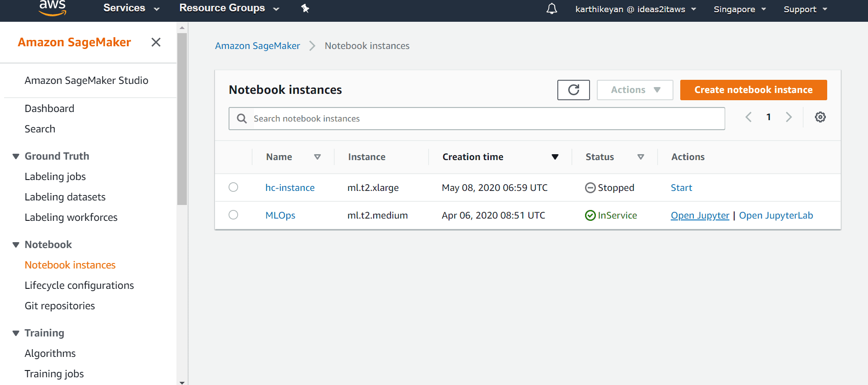Click page number 1
Viewport: 868px width, 385px height.
pyautogui.click(x=768, y=117)
